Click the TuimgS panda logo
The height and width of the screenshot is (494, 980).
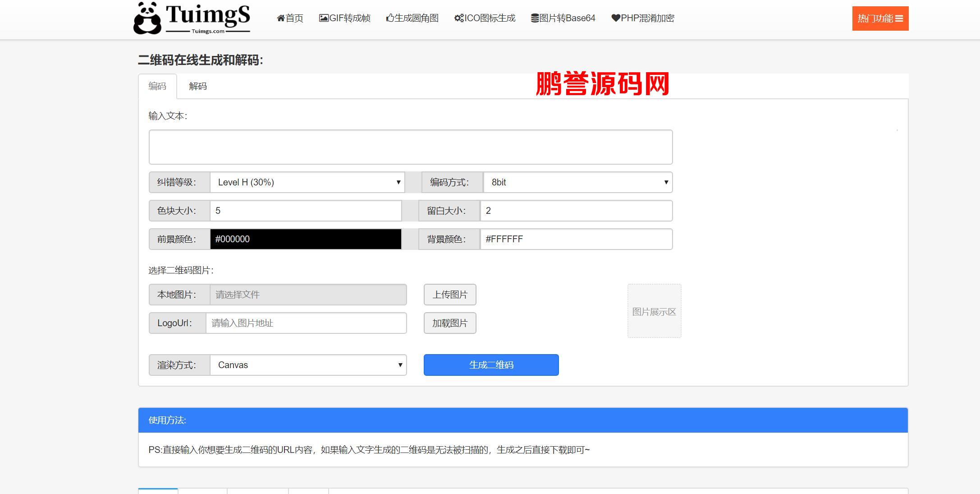click(x=192, y=18)
